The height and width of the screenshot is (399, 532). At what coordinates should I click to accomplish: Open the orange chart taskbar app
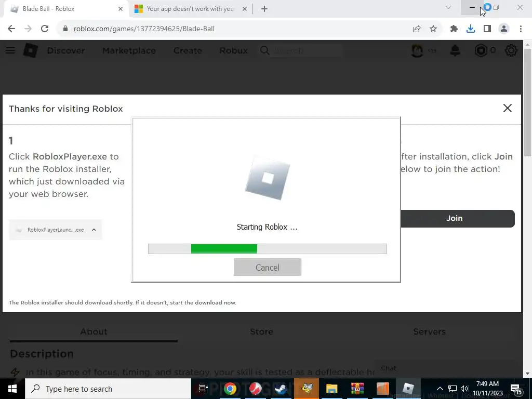coord(382,389)
